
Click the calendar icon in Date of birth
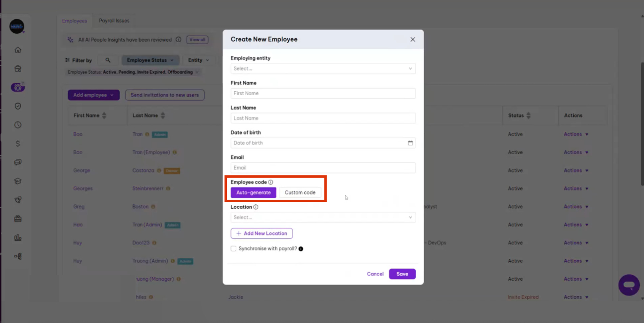click(x=410, y=143)
